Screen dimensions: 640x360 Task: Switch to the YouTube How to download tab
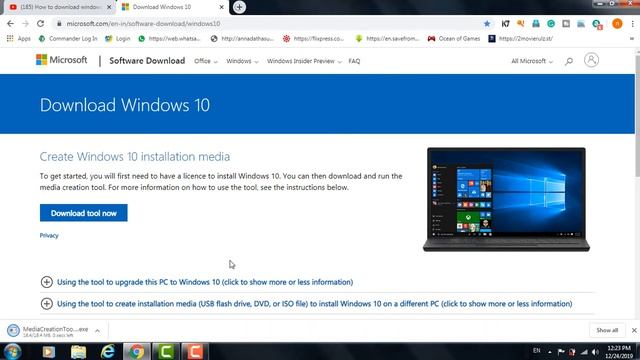[x=60, y=7]
